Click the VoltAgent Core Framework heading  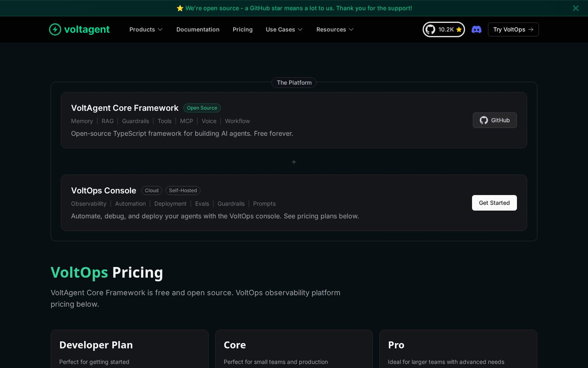125,108
